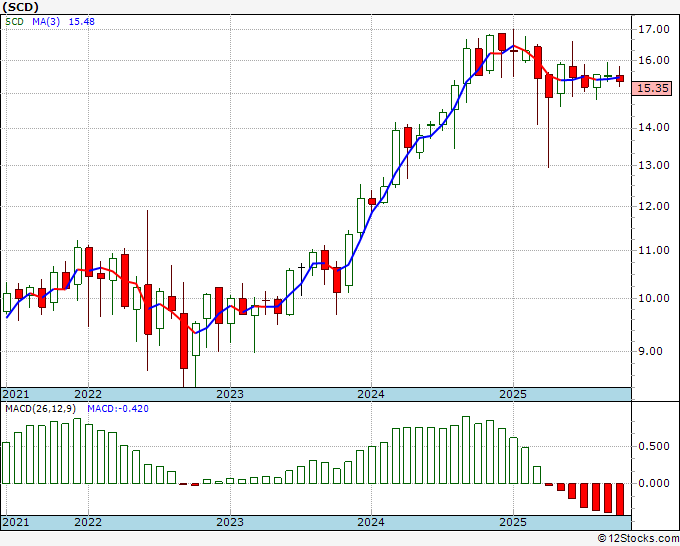Viewport: 680px width, 546px height.
Task: Click 2023 on the price chart timeline
Action: 230,394
